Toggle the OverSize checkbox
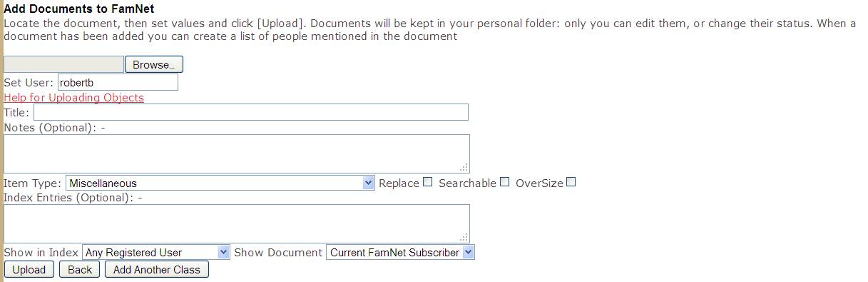The image size is (868, 282). point(571,182)
